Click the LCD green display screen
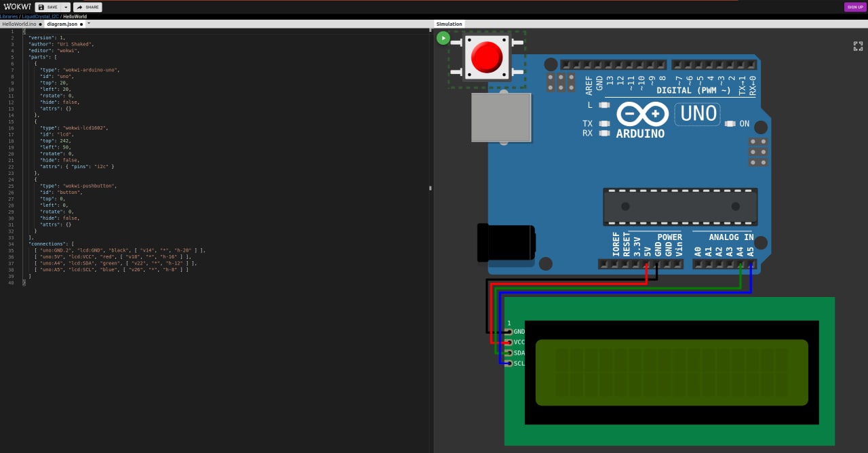Image resolution: width=868 pixels, height=453 pixels. click(671, 372)
